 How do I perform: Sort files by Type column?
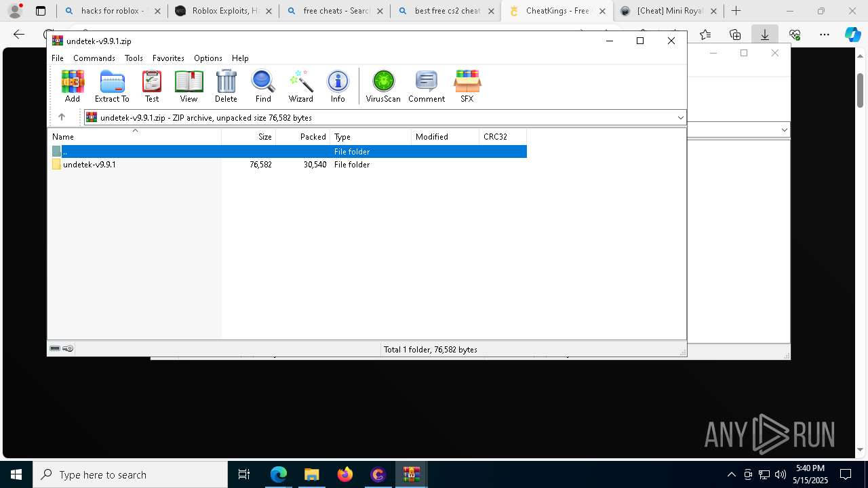[x=371, y=136]
